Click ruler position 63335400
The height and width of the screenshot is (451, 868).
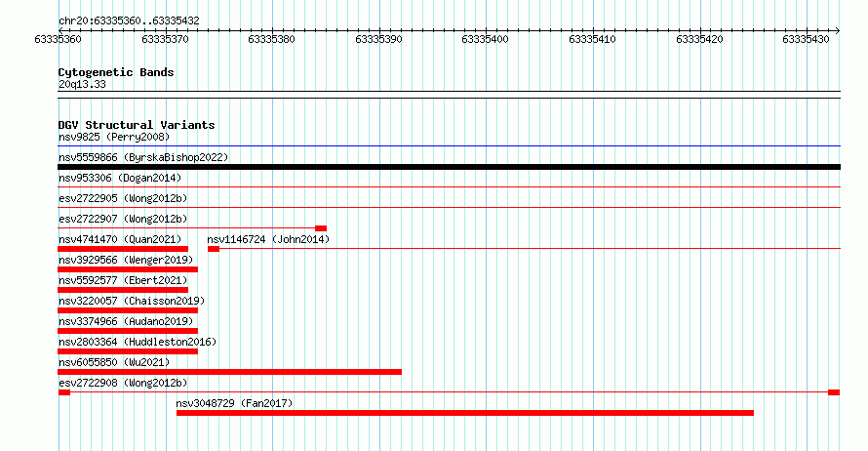coord(485,39)
